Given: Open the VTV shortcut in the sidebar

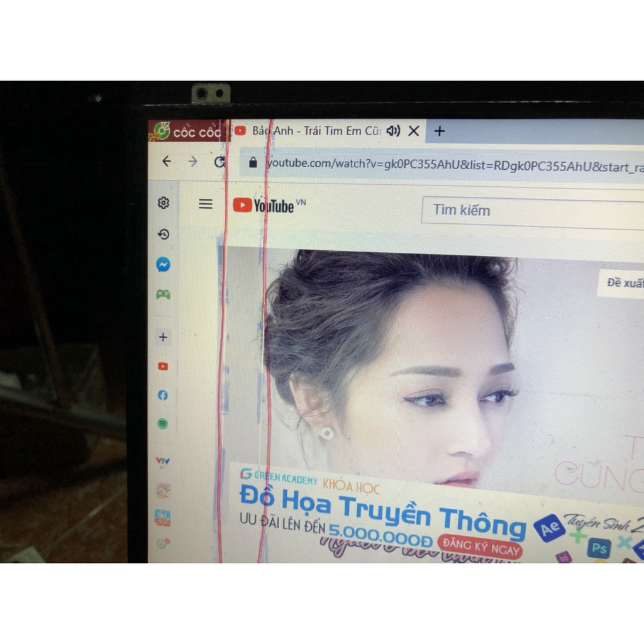Looking at the screenshot, I should coord(163,462).
